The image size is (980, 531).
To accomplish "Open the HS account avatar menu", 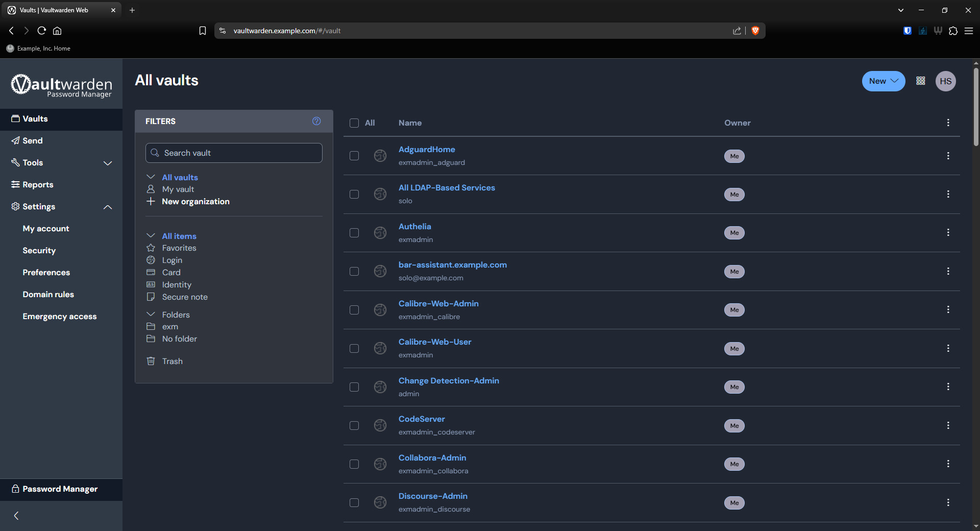I will [x=945, y=81].
